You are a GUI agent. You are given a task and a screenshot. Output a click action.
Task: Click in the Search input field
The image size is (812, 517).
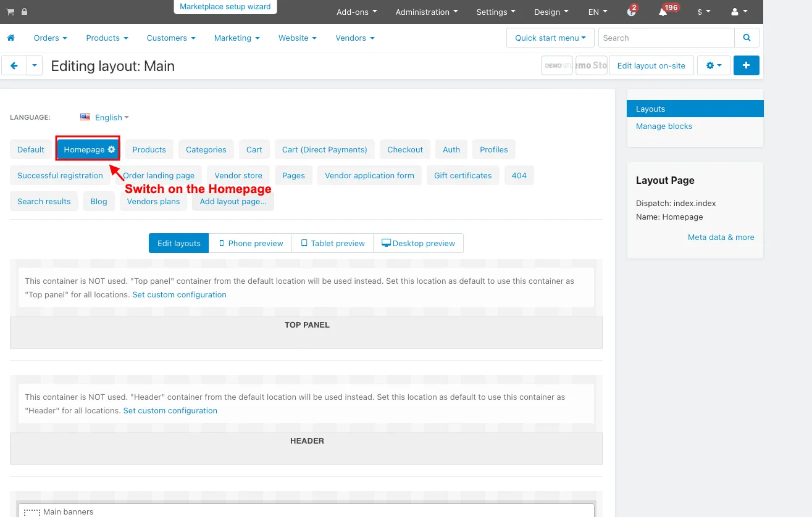666,38
